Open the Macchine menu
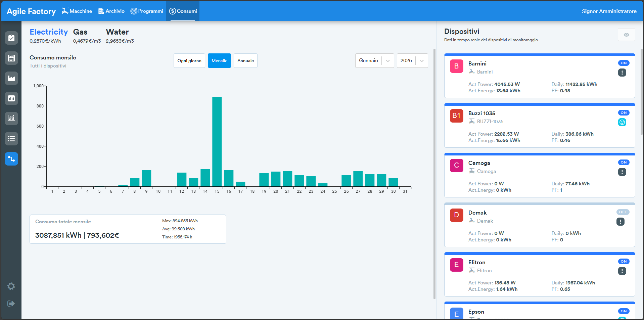This screenshot has height=320, width=644. [77, 11]
